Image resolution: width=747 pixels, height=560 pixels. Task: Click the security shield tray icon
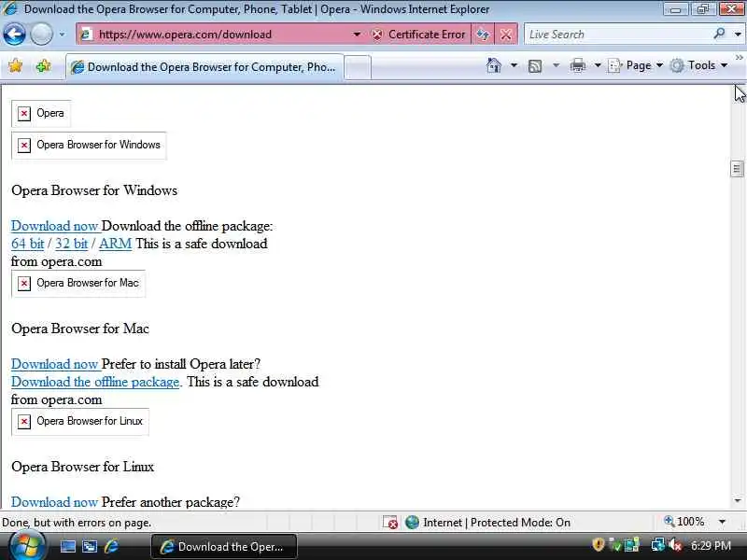point(599,544)
